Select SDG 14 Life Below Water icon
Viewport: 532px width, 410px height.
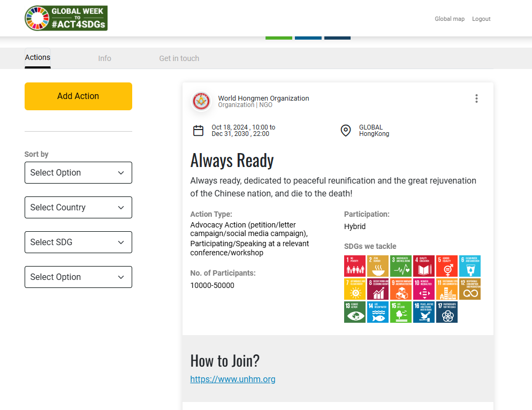tap(378, 312)
